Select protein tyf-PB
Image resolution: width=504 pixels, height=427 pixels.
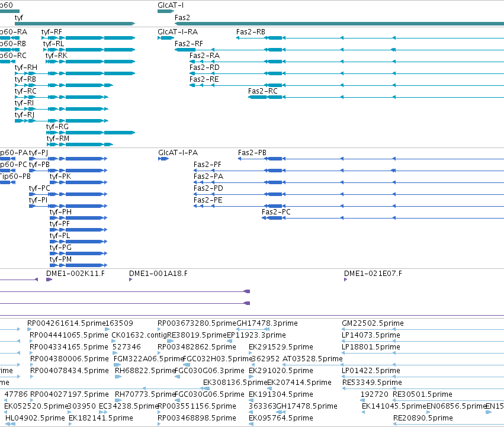coord(68,171)
